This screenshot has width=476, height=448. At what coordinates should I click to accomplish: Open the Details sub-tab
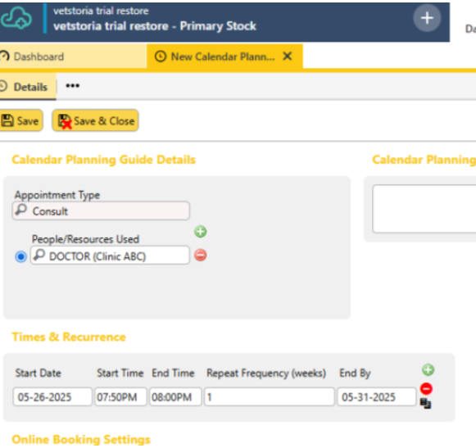click(28, 87)
